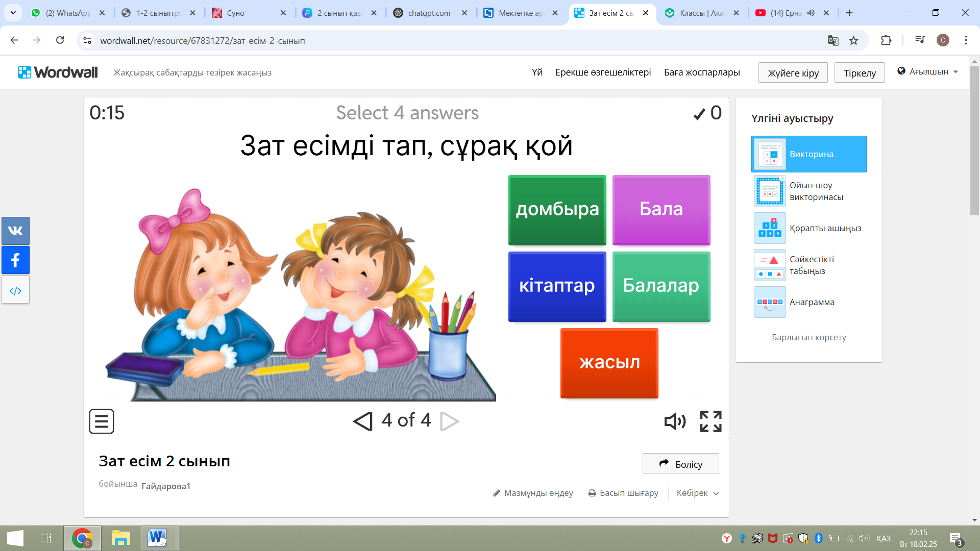Open the Үй menu item
This screenshot has height=551, width=980.
(x=537, y=72)
